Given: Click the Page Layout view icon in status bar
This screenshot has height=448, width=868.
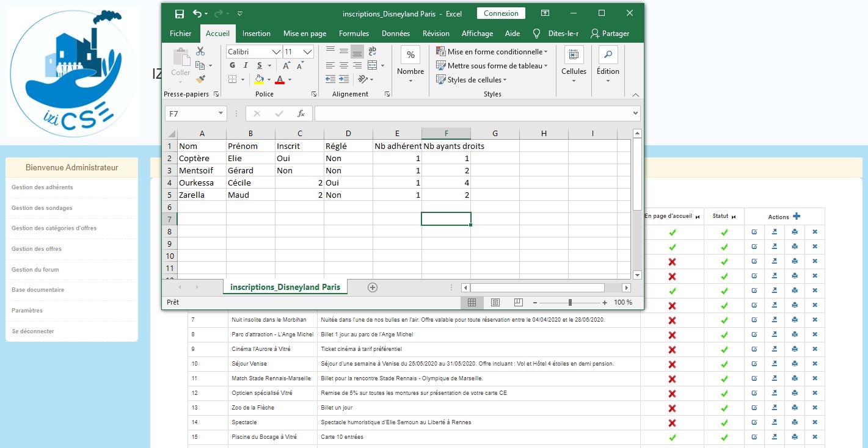Looking at the screenshot, I should click(x=495, y=302).
